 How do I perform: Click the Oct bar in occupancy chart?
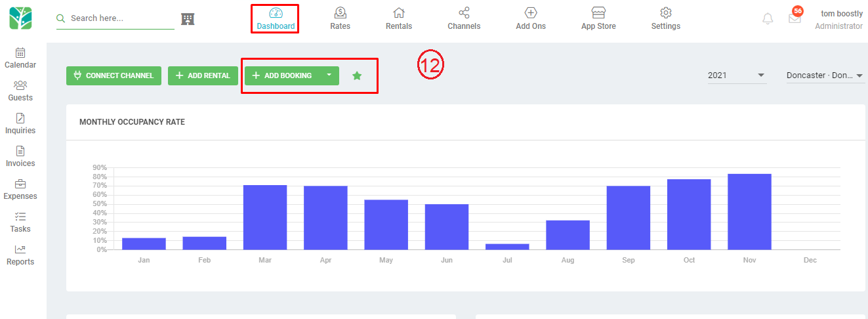click(x=689, y=214)
